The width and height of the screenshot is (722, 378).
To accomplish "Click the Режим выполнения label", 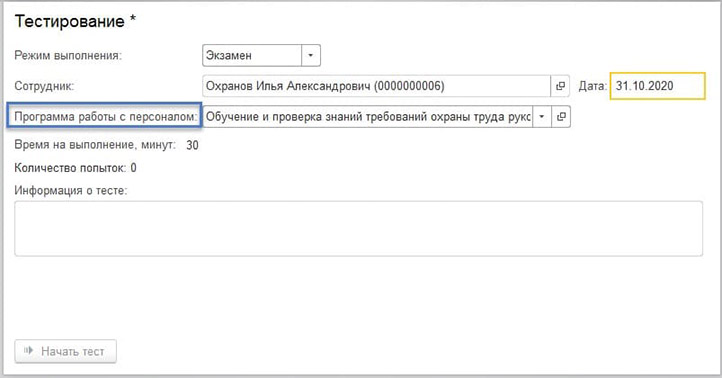I will click(x=68, y=56).
